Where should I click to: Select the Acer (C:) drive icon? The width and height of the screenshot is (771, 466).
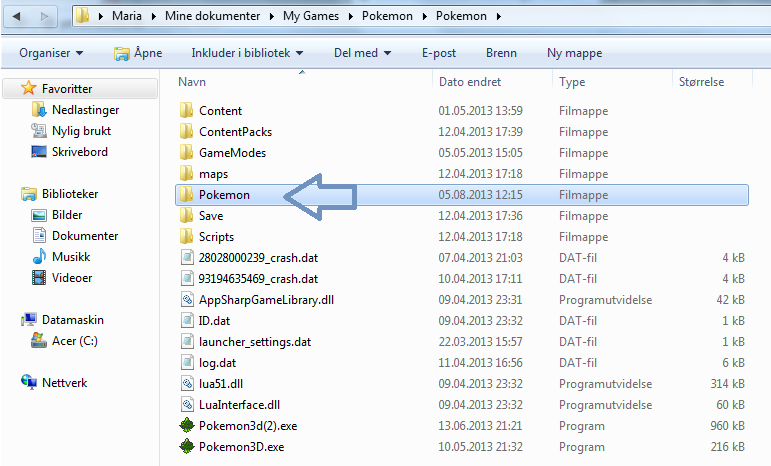(39, 341)
